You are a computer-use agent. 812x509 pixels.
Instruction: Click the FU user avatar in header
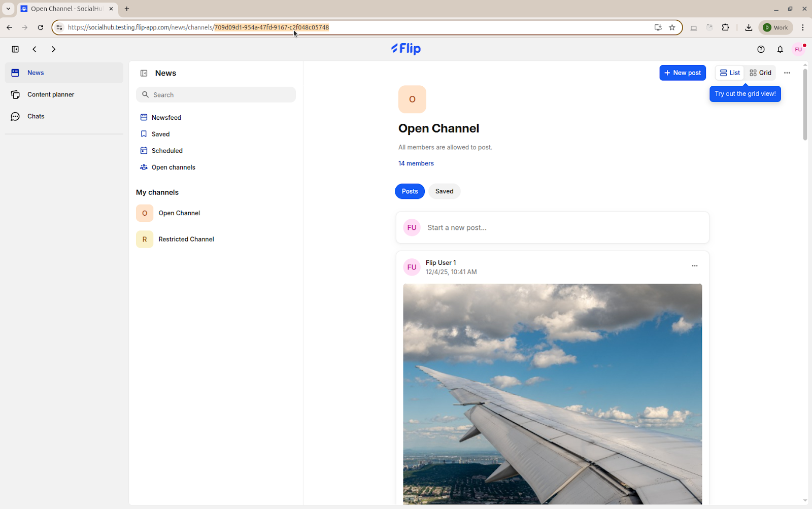coord(798,49)
